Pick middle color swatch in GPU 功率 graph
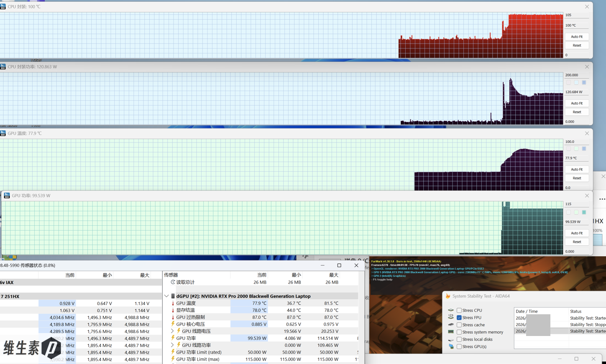This screenshot has height=364, width=606. pyautogui.click(x=576, y=212)
